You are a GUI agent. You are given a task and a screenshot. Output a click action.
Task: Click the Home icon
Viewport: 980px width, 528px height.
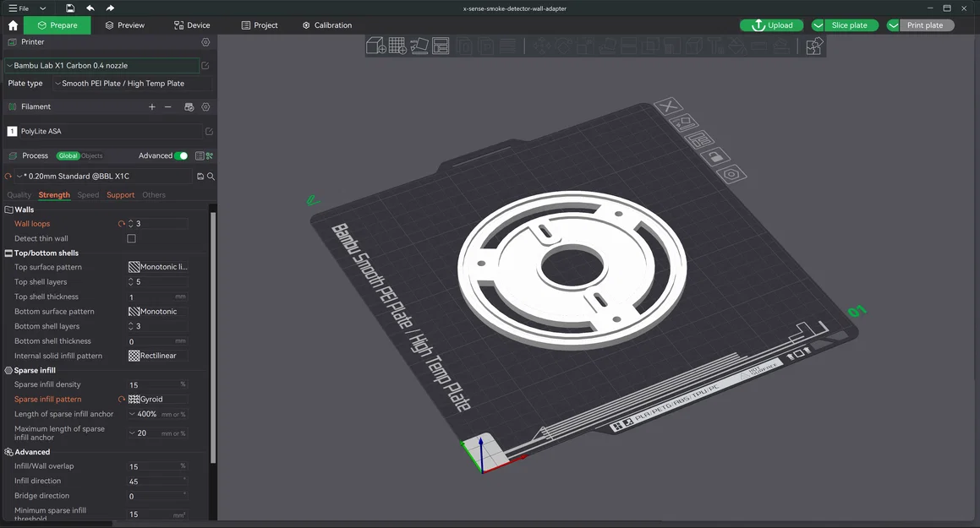coord(14,25)
